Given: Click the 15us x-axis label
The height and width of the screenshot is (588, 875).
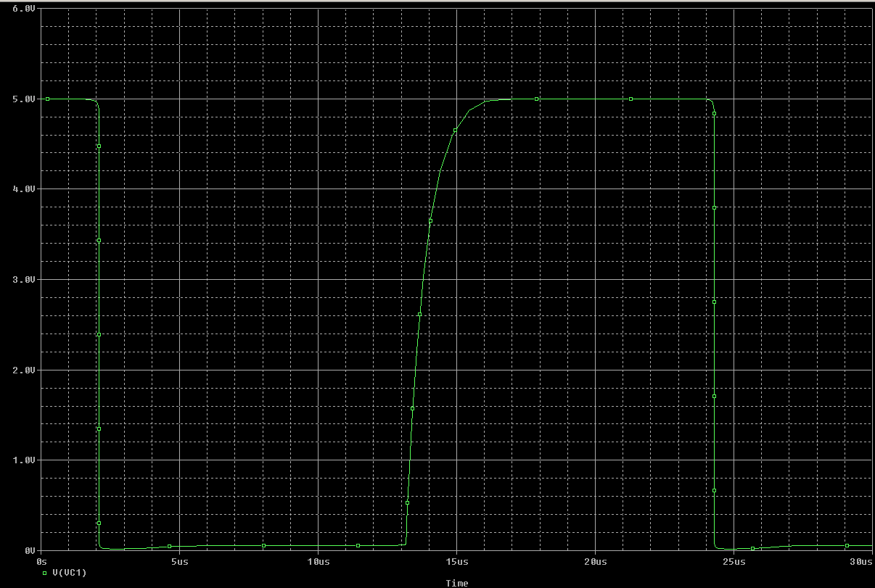Looking at the screenshot, I should pyautogui.click(x=456, y=562).
